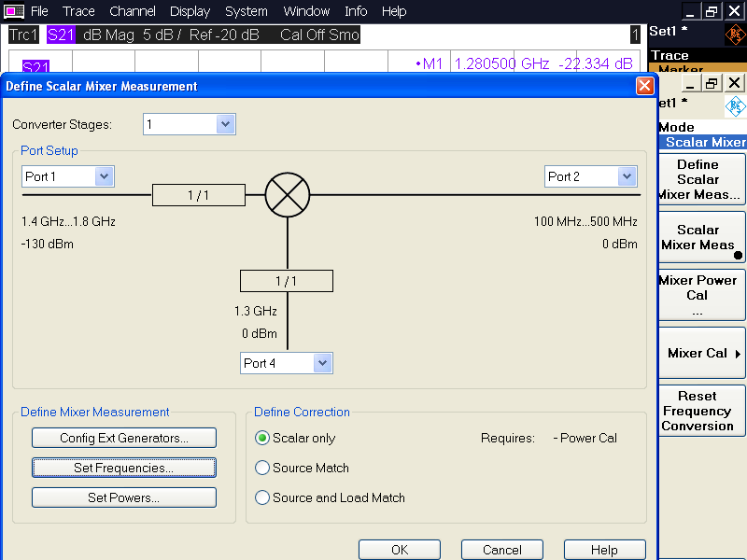747x560 pixels.
Task: Click the Set Frequencies button
Action: [x=124, y=468]
